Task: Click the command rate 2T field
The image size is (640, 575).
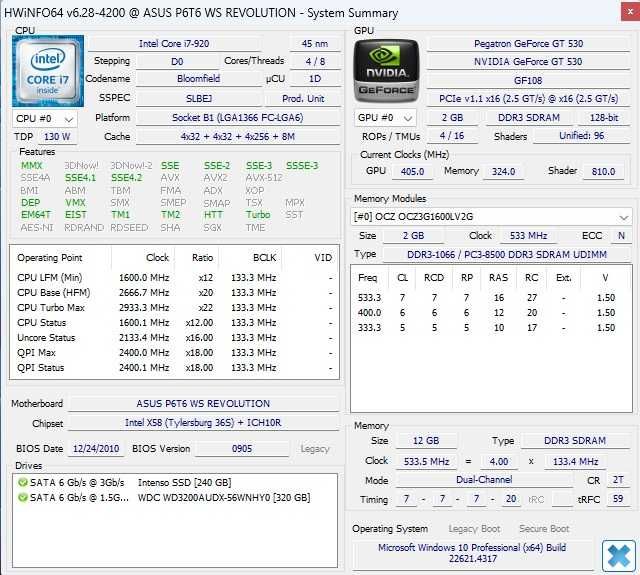Action: 618,480
